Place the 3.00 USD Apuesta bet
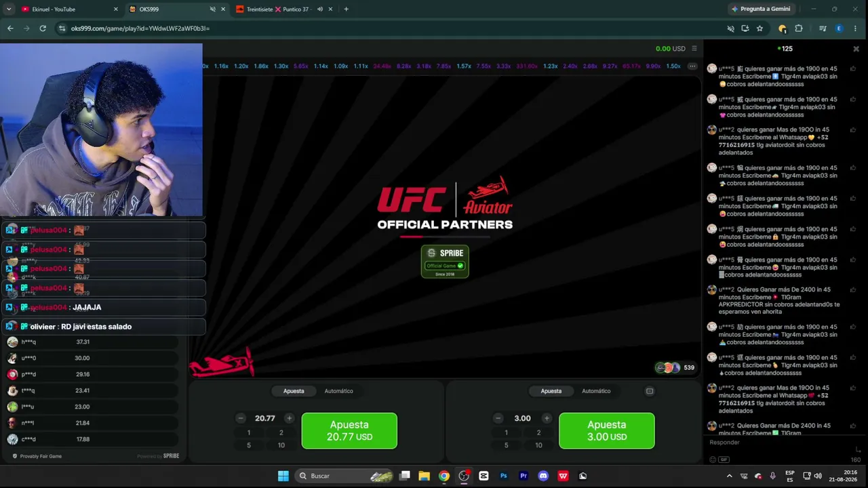Screen dimensions: 868x488 click(x=607, y=430)
